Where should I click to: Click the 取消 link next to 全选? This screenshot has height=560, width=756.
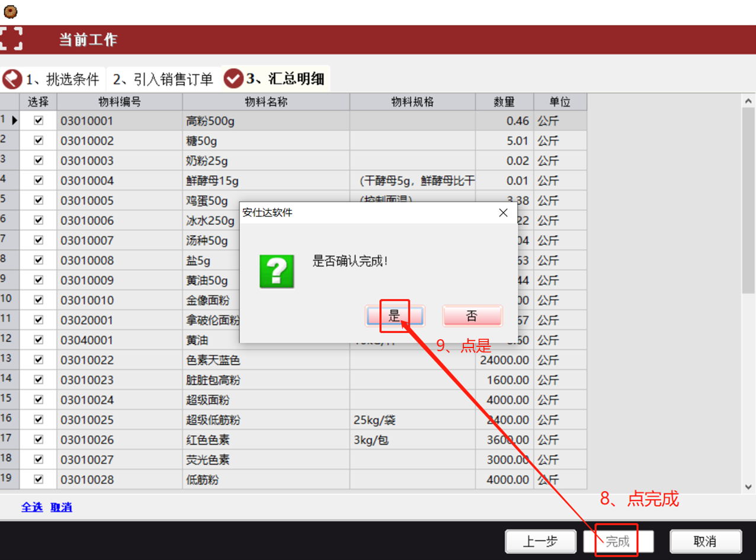(x=61, y=507)
